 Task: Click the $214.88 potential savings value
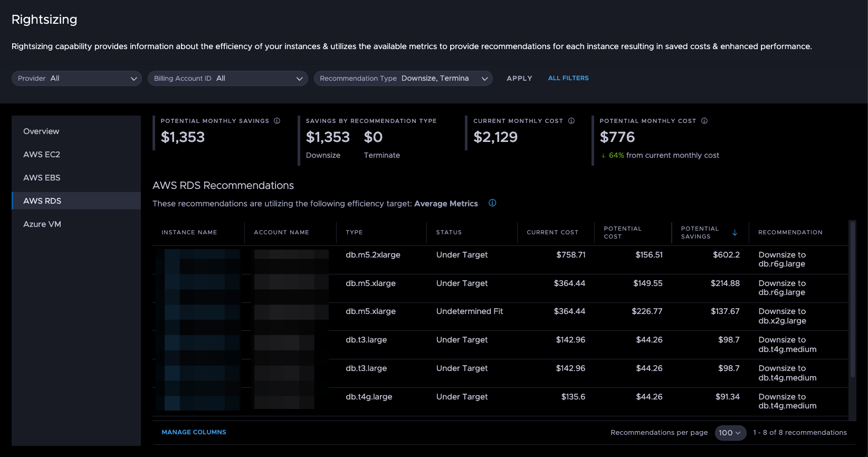point(725,283)
